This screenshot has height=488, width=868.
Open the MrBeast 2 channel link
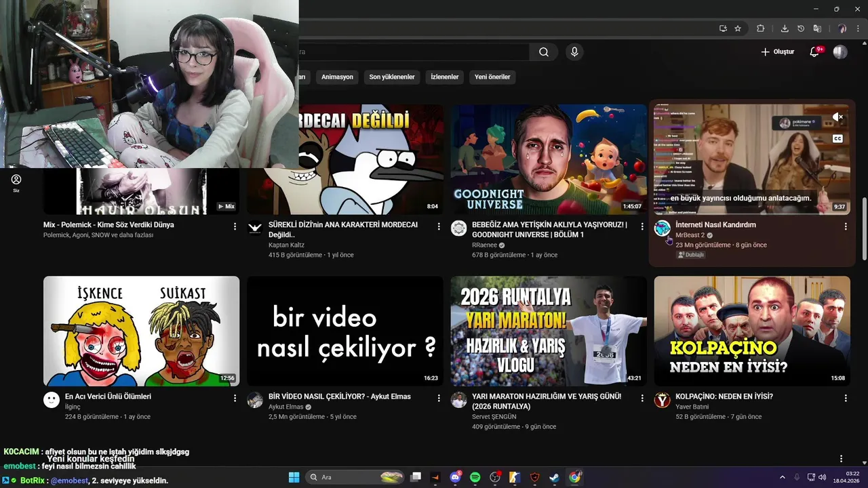click(x=690, y=235)
